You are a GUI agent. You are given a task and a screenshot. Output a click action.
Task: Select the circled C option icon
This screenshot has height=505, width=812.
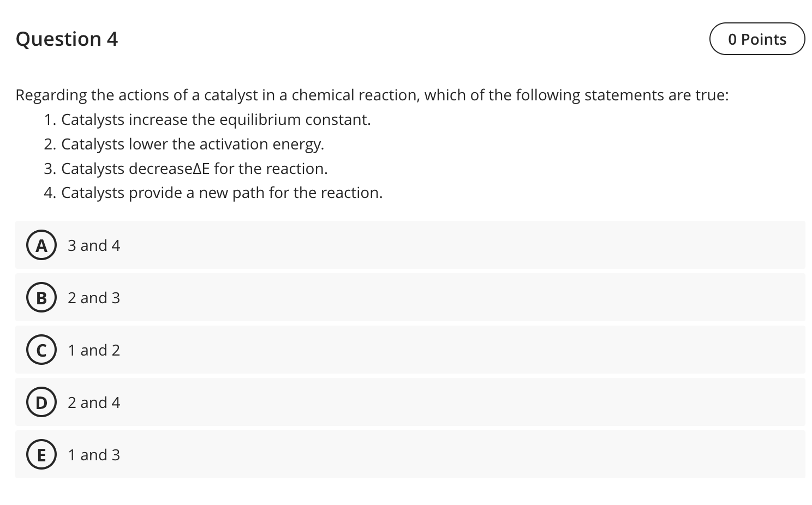[x=41, y=350]
